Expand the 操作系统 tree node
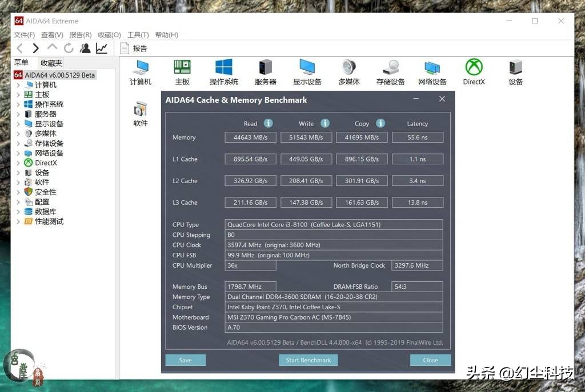The width and height of the screenshot is (585, 392). tap(18, 104)
